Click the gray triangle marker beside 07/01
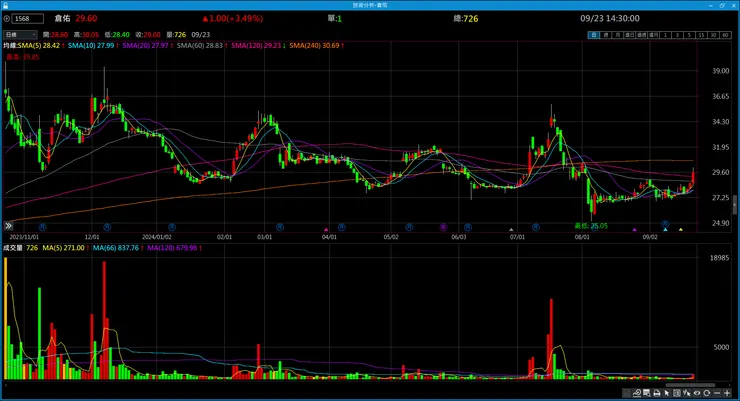 click(511, 229)
